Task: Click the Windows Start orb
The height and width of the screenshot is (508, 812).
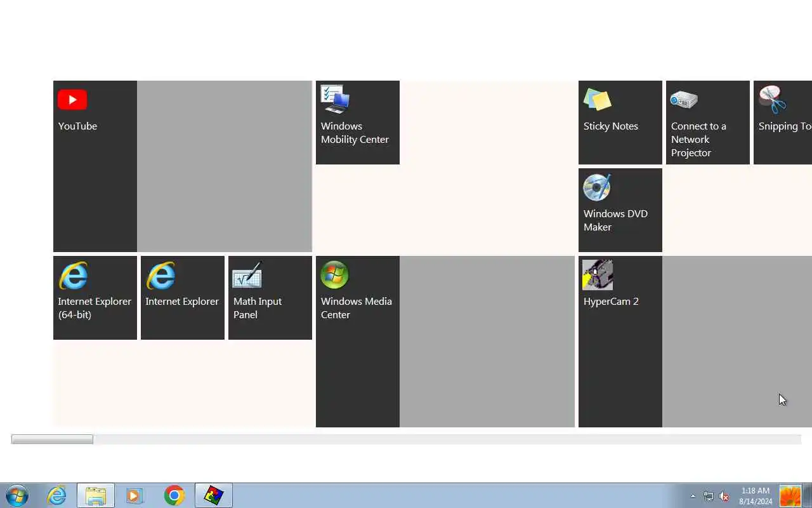Action: coord(17,495)
